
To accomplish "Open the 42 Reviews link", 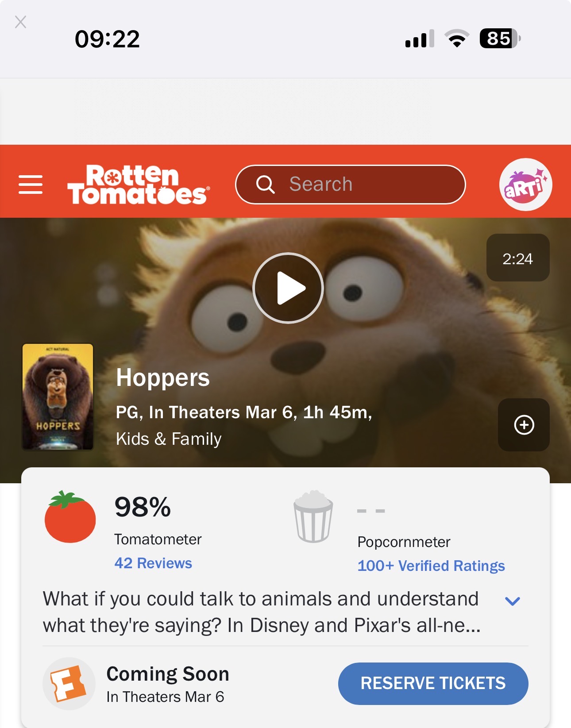I will 153,563.
